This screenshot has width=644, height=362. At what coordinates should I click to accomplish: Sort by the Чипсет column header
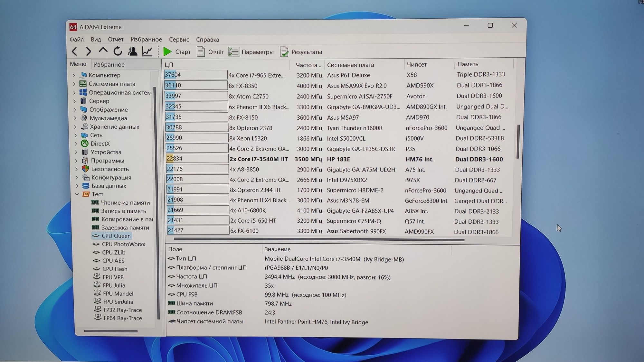(429, 64)
